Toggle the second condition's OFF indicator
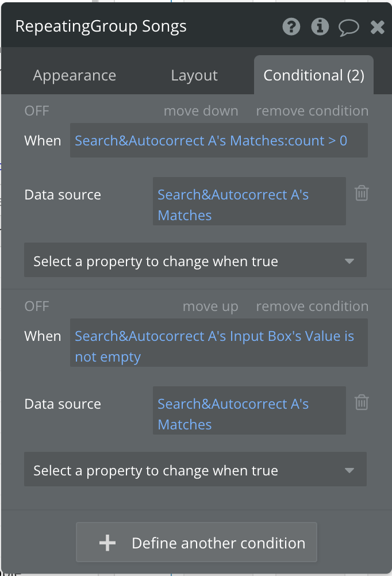This screenshot has width=392, height=576. click(x=37, y=306)
